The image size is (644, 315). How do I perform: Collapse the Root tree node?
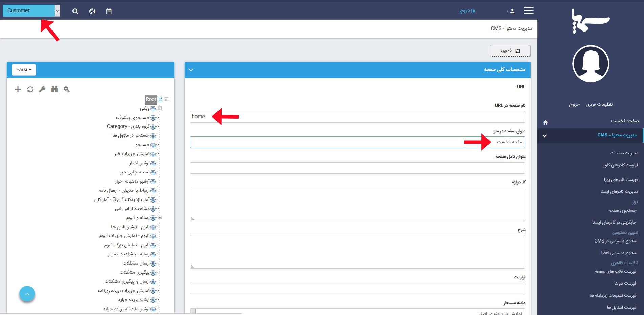(x=166, y=99)
